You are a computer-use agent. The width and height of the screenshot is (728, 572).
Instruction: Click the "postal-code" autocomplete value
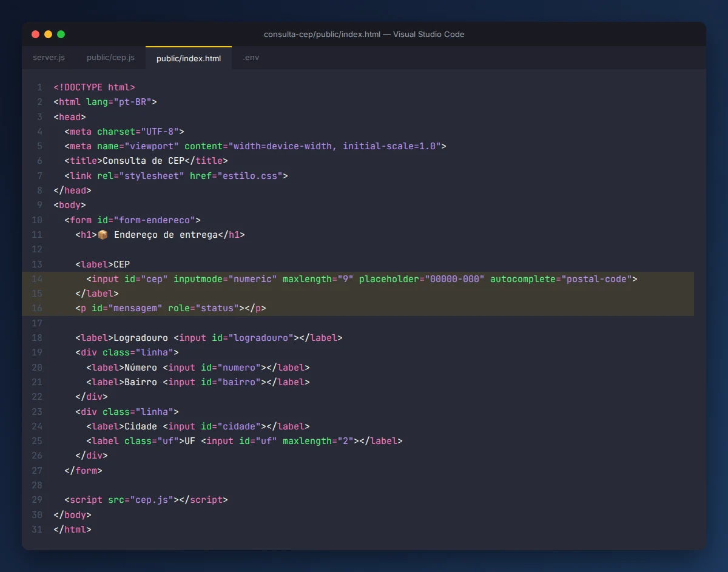(x=596, y=279)
